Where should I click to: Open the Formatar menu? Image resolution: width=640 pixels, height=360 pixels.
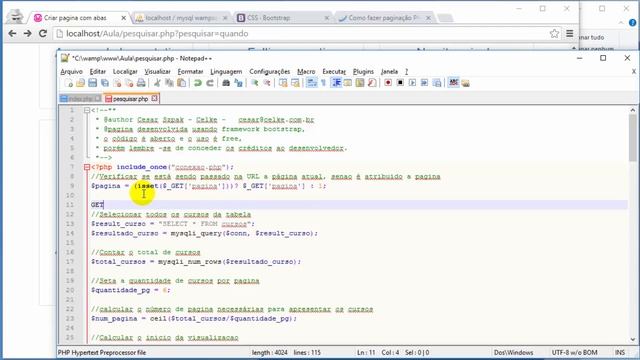click(x=190, y=71)
